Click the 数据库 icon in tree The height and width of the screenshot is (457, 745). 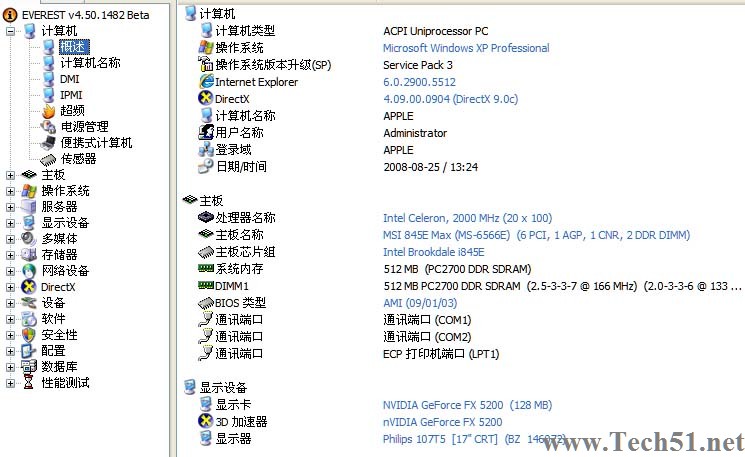(x=29, y=366)
